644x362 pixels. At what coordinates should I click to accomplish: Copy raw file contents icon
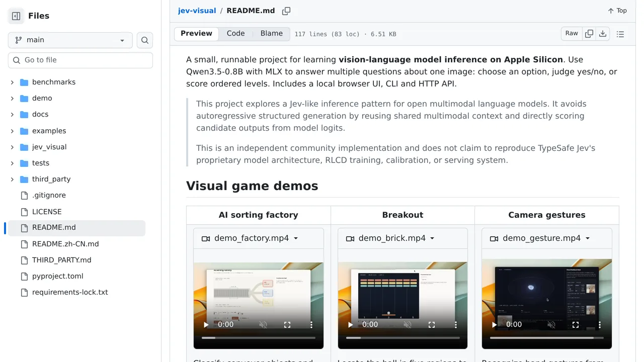point(589,34)
